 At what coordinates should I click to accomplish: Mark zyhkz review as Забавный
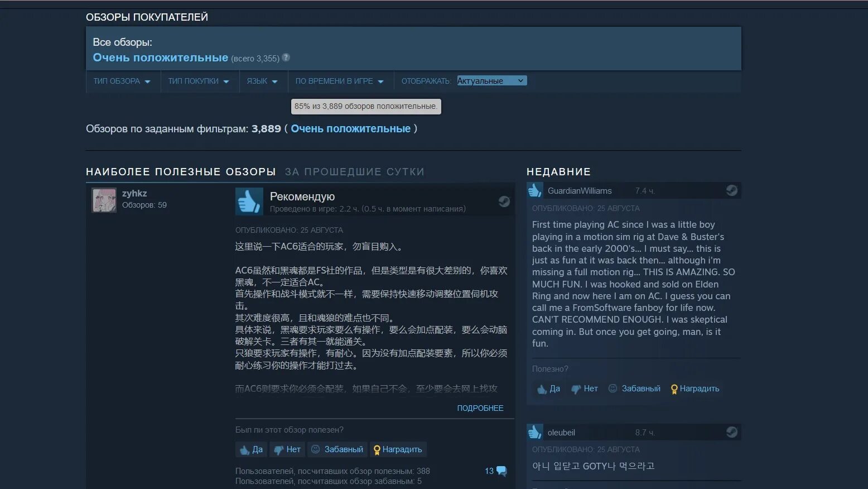coord(337,449)
